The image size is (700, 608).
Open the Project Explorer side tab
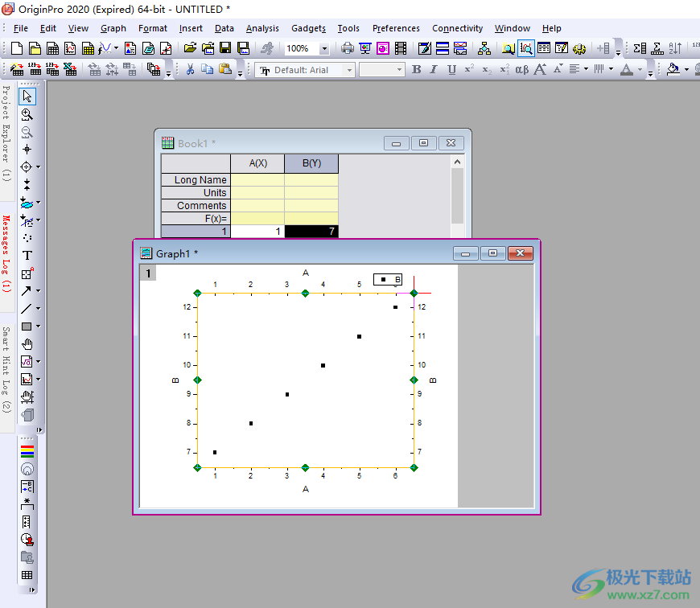(6, 133)
